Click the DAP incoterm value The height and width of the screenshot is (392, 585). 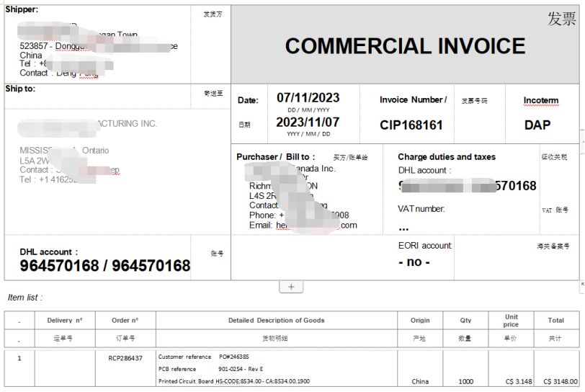coord(537,125)
